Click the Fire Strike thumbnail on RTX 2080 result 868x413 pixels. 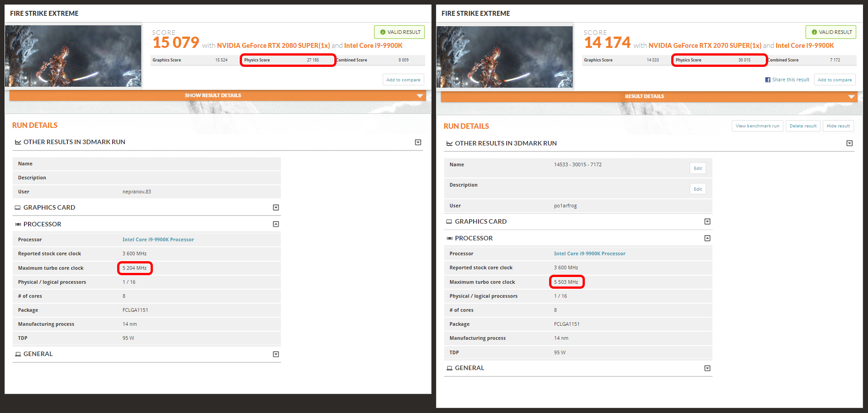click(73, 56)
